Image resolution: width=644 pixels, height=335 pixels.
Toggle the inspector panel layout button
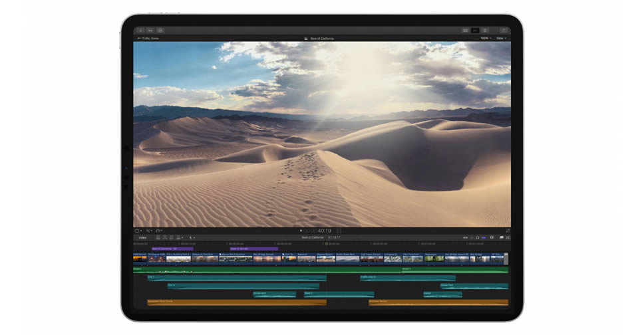485,30
